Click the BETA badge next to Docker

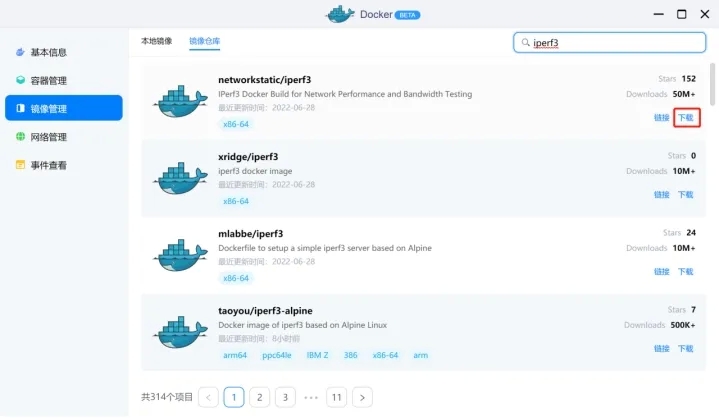[x=407, y=15]
